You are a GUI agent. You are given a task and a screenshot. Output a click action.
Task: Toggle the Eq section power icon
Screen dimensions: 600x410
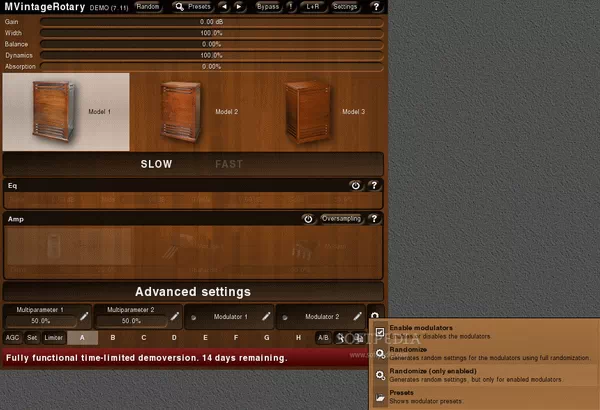(x=355, y=186)
